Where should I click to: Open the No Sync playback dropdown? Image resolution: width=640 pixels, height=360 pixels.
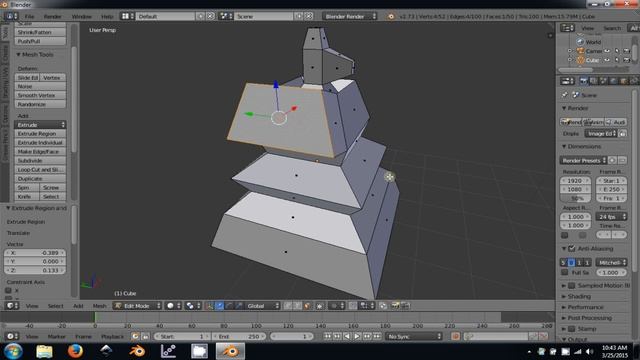[x=413, y=336]
